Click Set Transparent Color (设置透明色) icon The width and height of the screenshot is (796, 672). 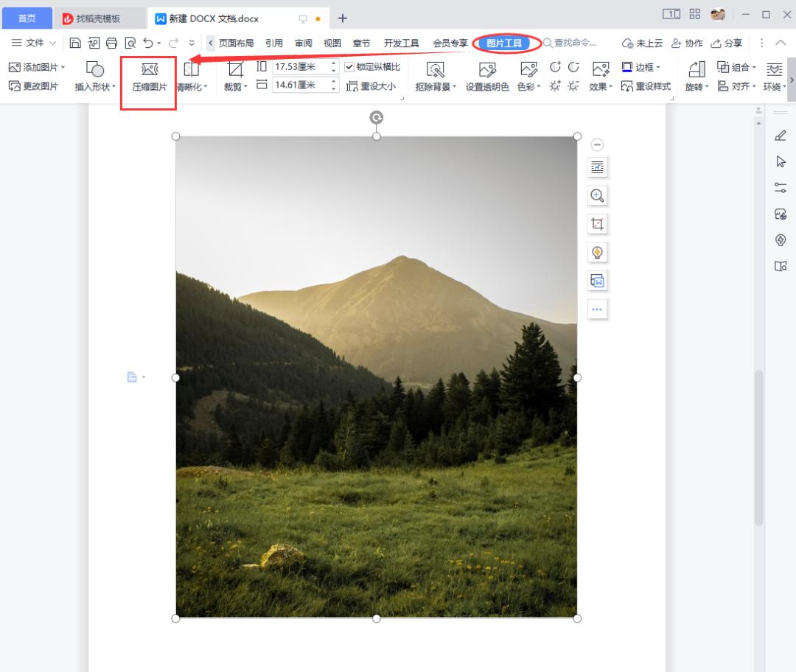click(487, 77)
